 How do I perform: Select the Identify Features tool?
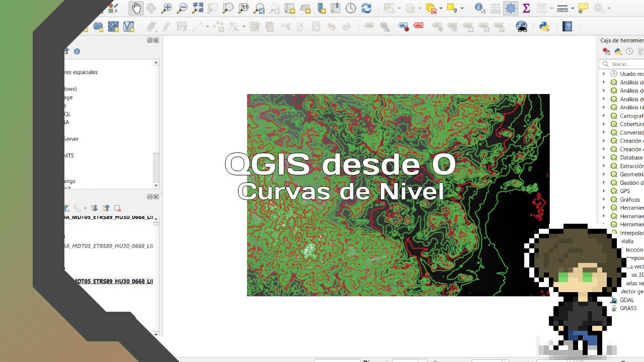(479, 8)
